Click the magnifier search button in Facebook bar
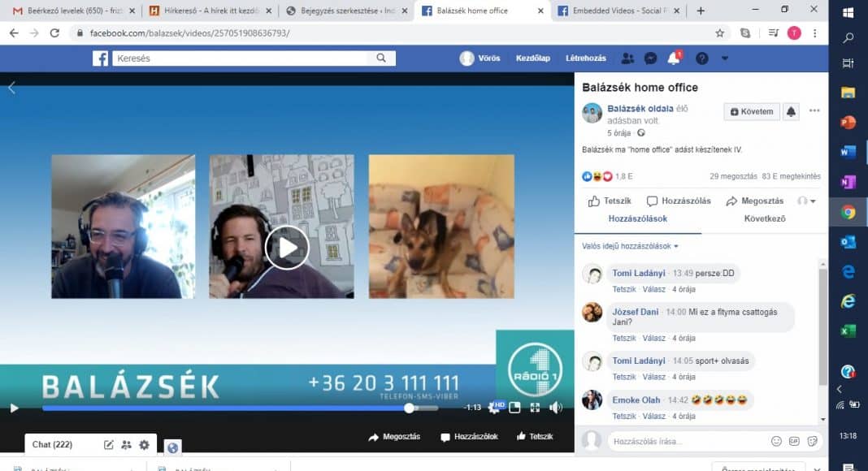The width and height of the screenshot is (868, 471). (381, 58)
